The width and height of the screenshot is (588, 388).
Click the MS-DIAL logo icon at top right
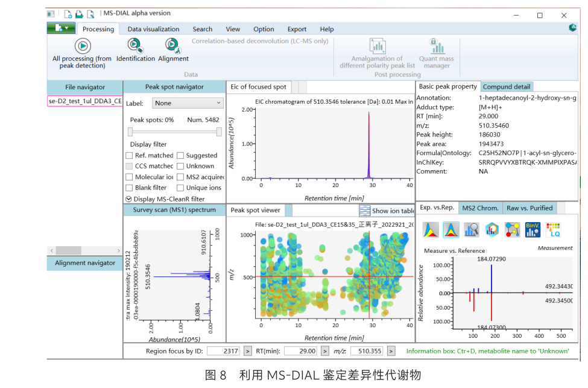[572, 27]
